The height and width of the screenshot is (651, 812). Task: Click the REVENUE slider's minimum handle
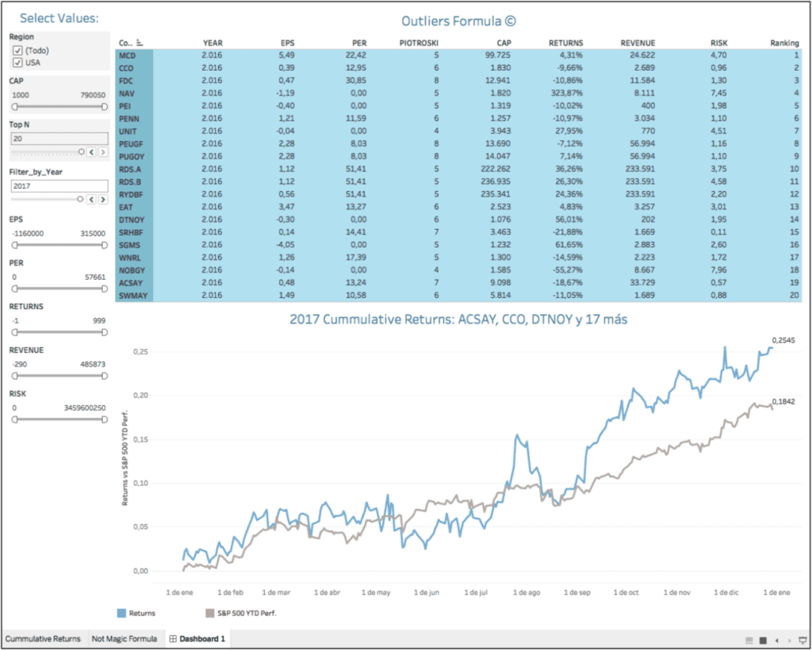(14, 376)
